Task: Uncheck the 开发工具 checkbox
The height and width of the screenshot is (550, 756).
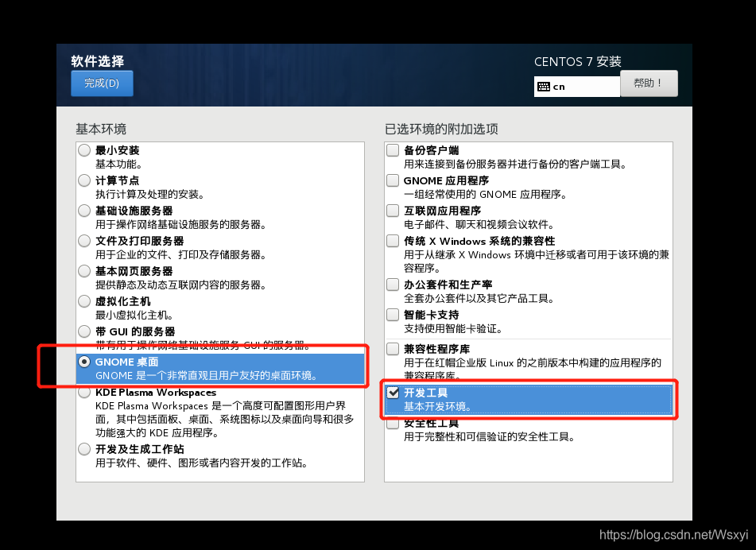Action: click(393, 393)
